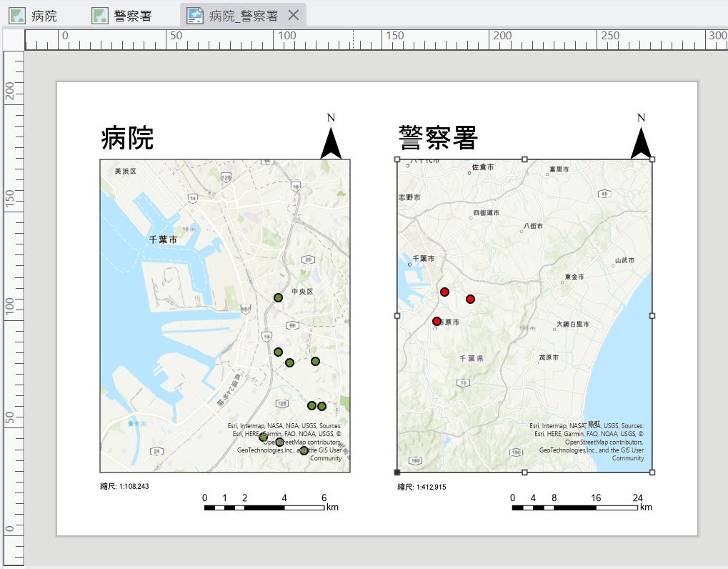
Task: Click the bottom-right resize handle of 警察署 frame
Action: [x=652, y=472]
